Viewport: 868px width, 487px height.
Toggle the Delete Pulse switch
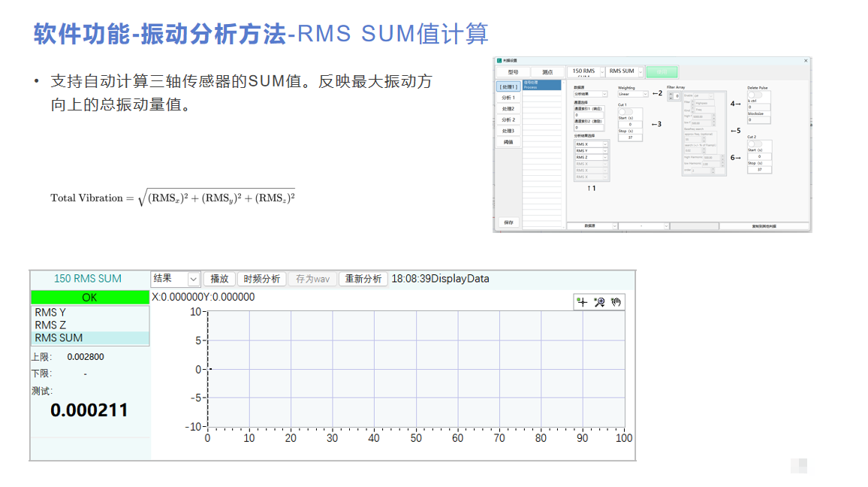click(x=755, y=95)
